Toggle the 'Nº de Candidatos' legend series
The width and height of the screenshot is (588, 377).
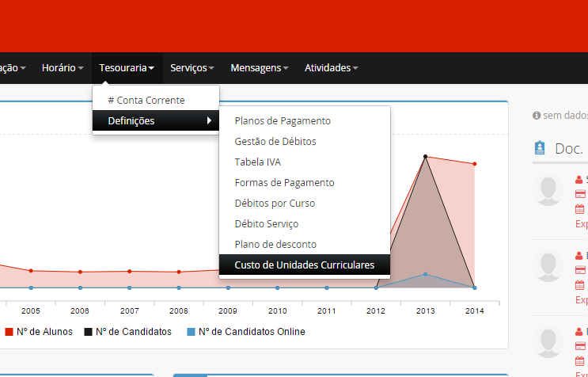127,332
